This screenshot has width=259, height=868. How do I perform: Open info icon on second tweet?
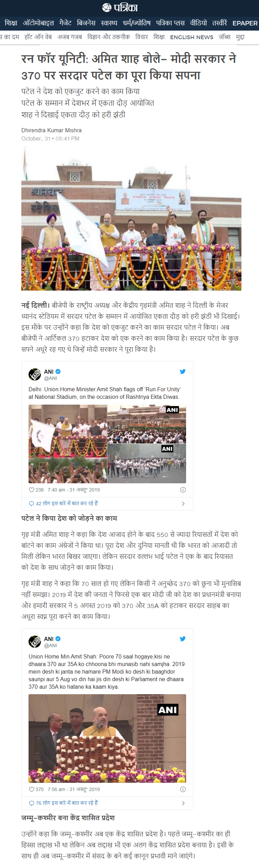pos(183,789)
